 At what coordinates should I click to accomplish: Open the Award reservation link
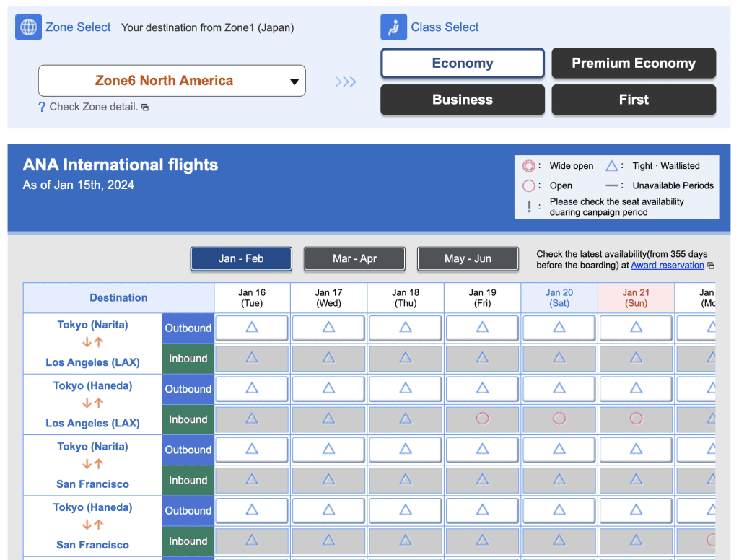(x=668, y=265)
